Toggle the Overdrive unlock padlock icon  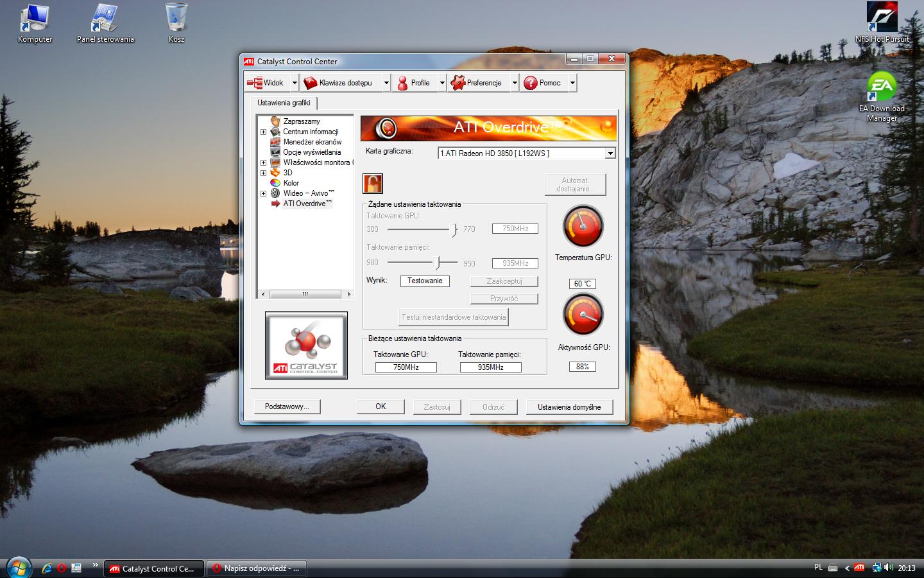[x=373, y=184]
